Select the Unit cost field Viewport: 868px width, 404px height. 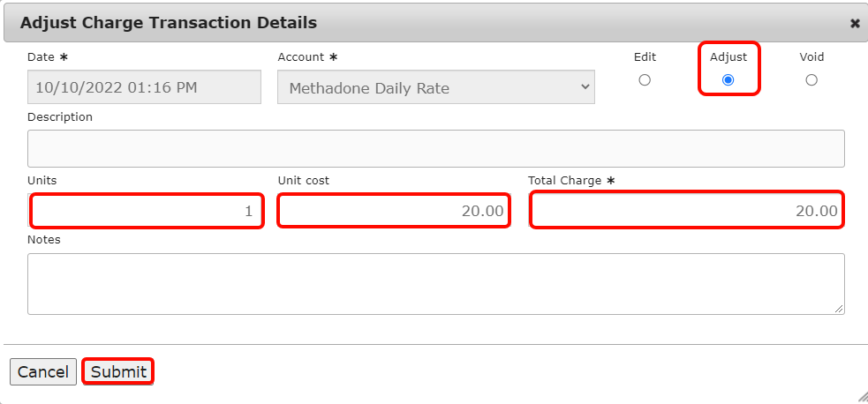[394, 212]
